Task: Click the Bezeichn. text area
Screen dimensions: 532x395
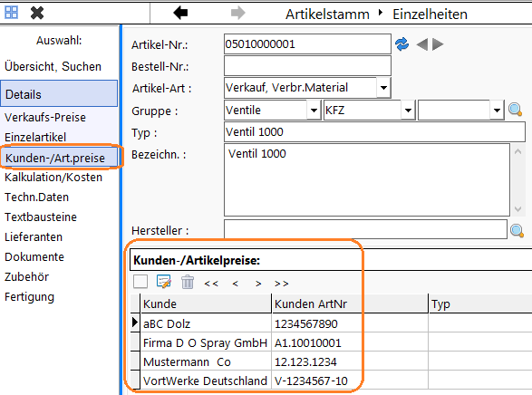Action: tap(367, 180)
